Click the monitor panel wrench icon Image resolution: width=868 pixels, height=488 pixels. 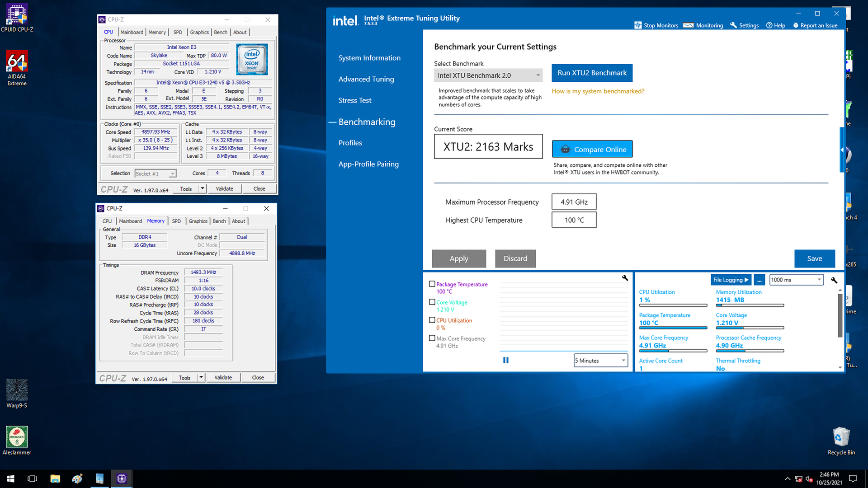click(834, 280)
